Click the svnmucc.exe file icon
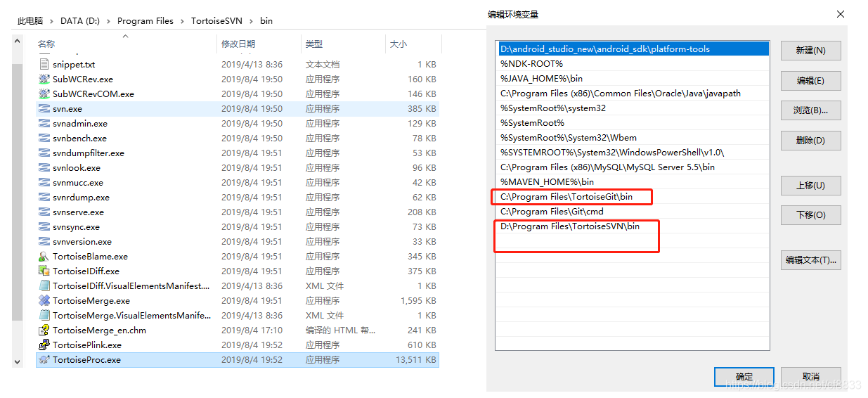This screenshot has width=868, height=398. 44,183
